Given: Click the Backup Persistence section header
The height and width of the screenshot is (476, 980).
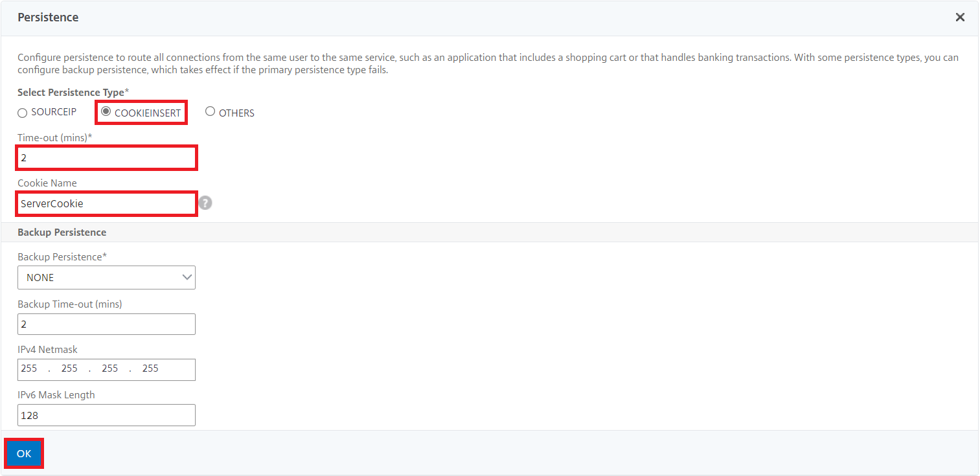Looking at the screenshot, I should pos(62,232).
